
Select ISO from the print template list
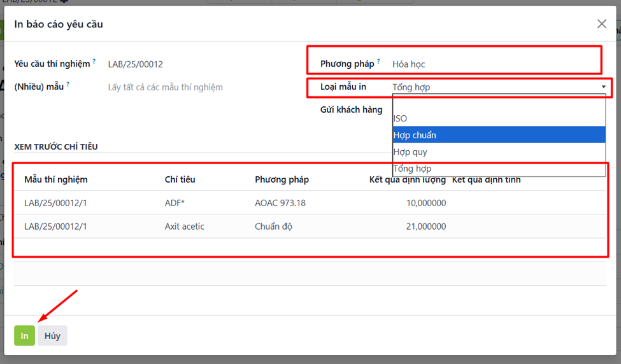(400, 118)
